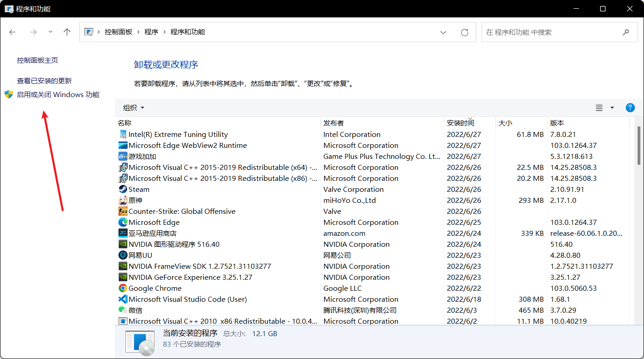Click the refresh icon in address bar

click(x=465, y=32)
